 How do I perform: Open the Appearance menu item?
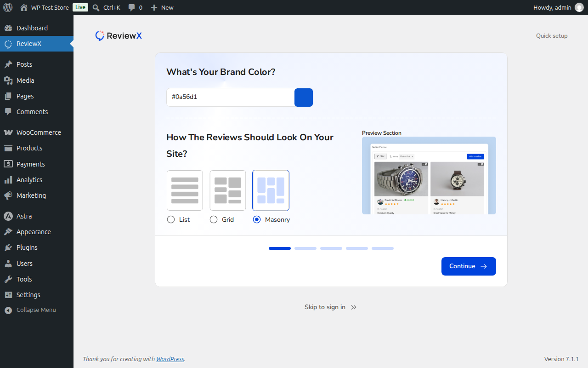coord(37,232)
